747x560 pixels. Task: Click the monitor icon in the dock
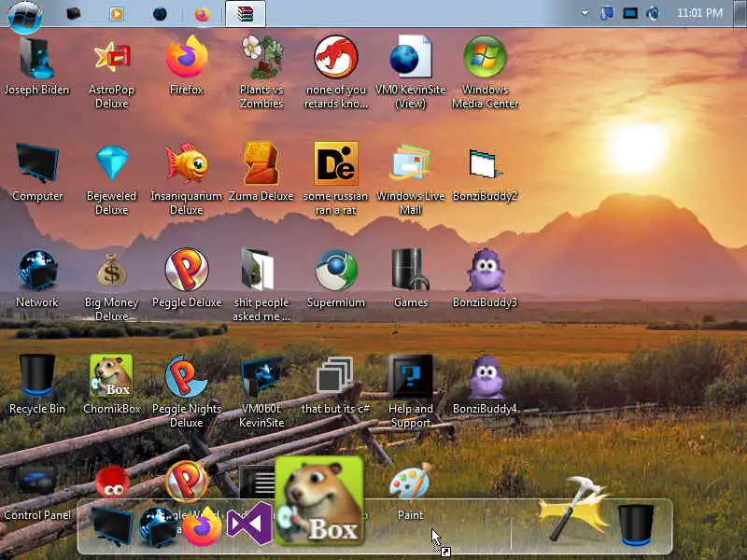click(112, 526)
